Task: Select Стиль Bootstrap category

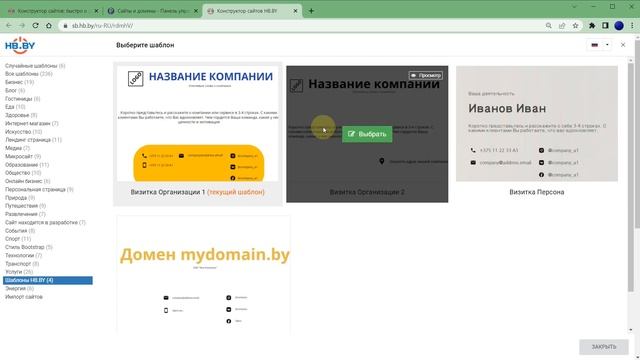Action: [x=29, y=247]
